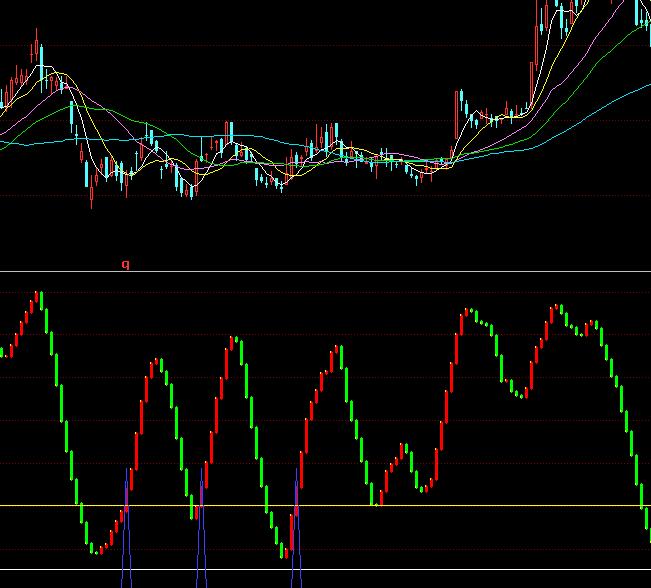The image size is (651, 588).
Task: Select the second oscillator peak after the first blue spike
Action: tap(157, 362)
